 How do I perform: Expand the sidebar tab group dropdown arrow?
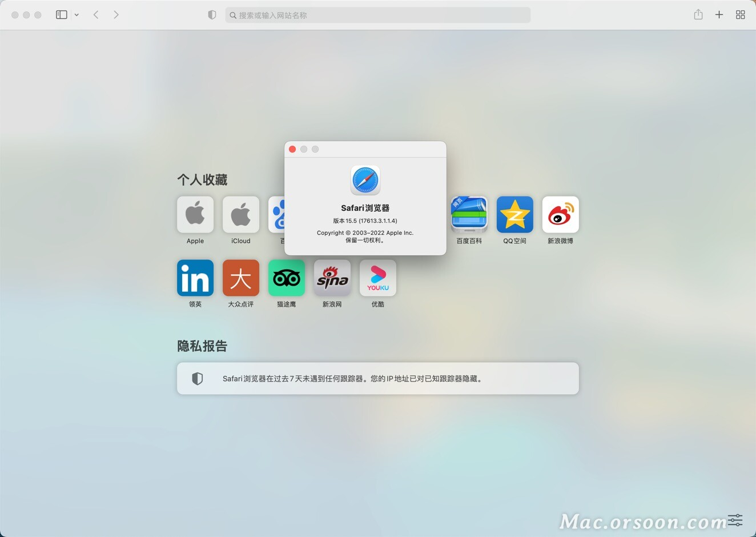point(77,15)
